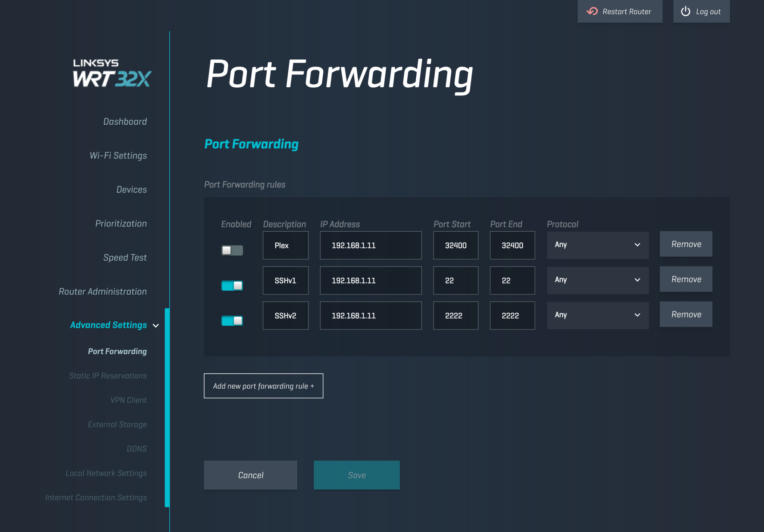Click Add new port forwarding rule
Image resolution: width=764 pixels, height=532 pixels.
[263, 386]
